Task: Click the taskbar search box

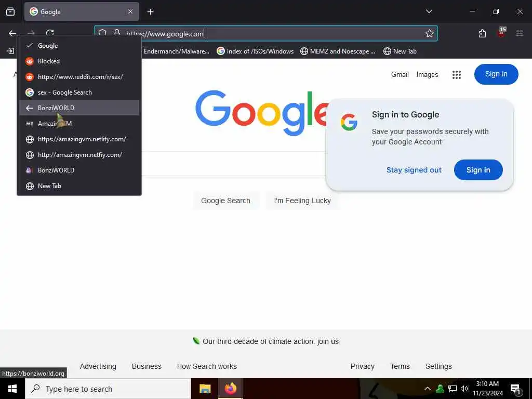Action: 108,389
